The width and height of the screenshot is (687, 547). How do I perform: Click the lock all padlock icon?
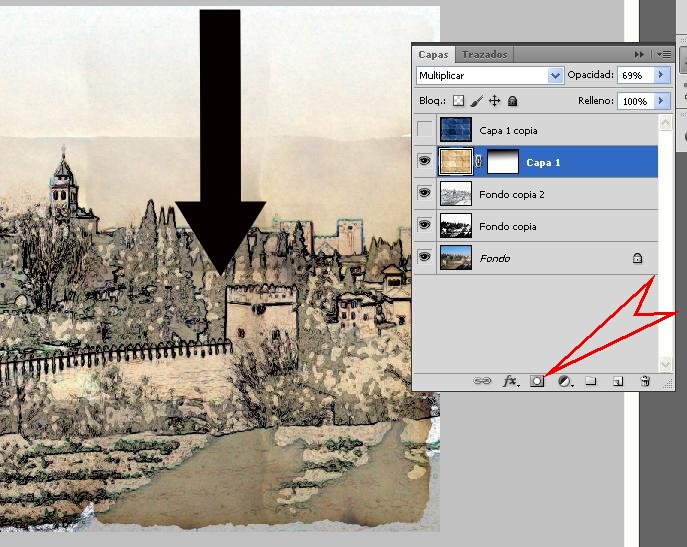pyautogui.click(x=513, y=101)
